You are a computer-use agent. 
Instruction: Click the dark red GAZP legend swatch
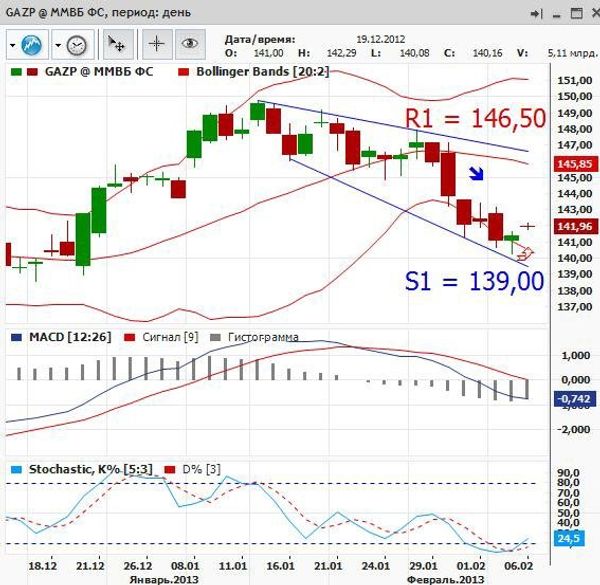(x=32, y=72)
